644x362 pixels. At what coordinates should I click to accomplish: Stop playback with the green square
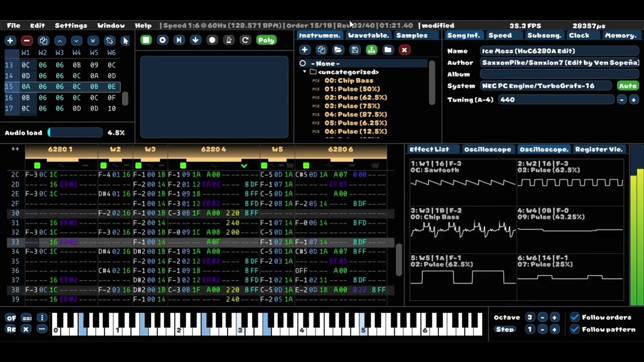[x=146, y=40]
